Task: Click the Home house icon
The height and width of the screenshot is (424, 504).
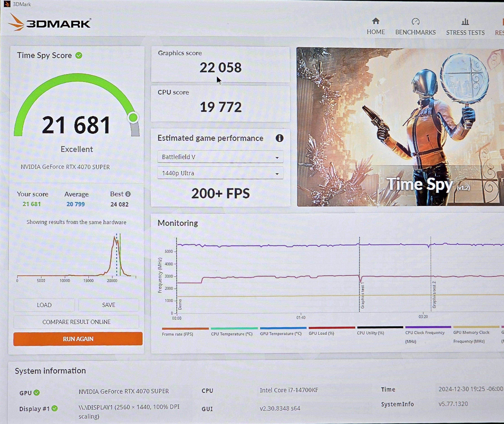Action: click(x=376, y=21)
